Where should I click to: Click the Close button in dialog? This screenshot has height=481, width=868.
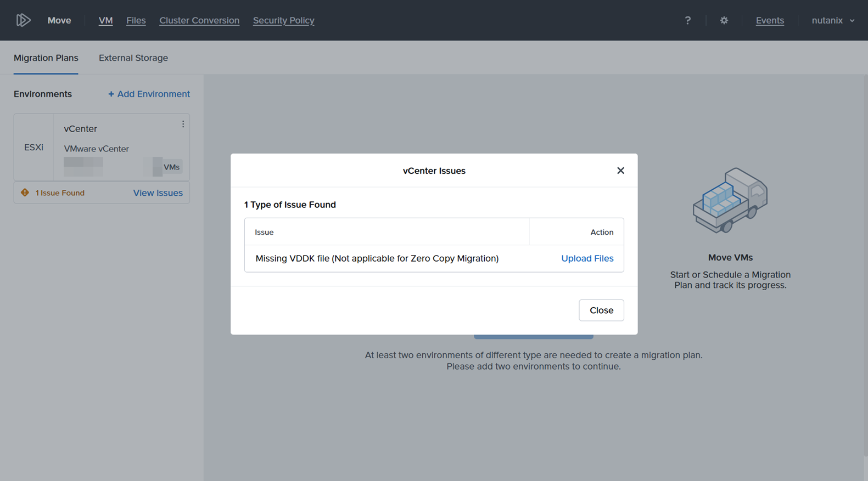(601, 310)
